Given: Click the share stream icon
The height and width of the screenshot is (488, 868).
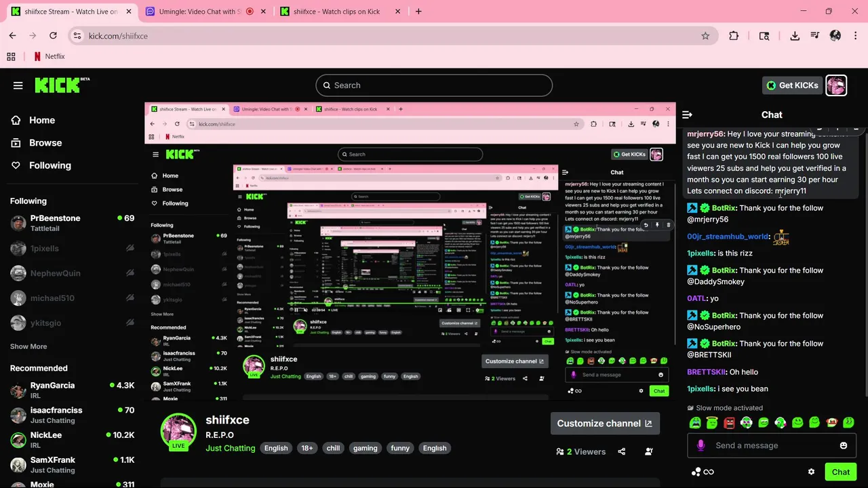Looking at the screenshot, I should (622, 451).
